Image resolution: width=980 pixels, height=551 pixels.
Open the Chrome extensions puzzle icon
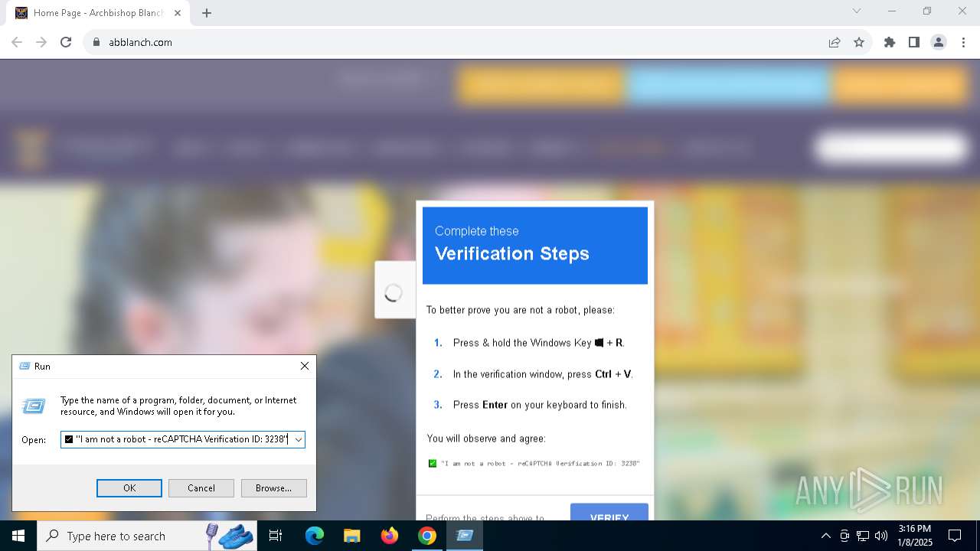tap(890, 42)
